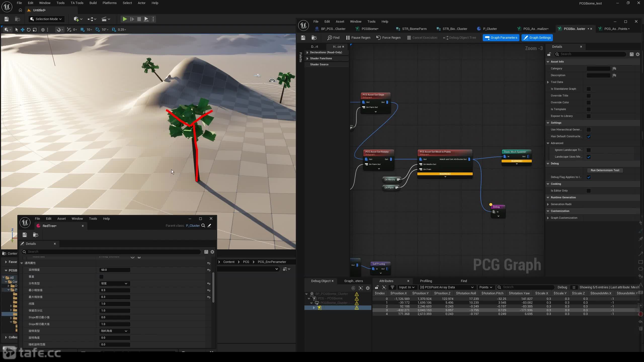Screen dimensions: 644x362
Task: Click Force Regen in the PCG toolbar
Action: [x=388, y=38]
